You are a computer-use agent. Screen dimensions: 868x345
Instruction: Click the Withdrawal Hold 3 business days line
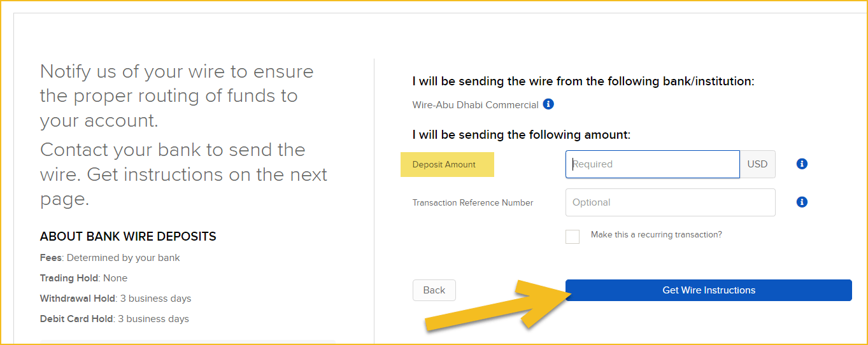pyautogui.click(x=115, y=299)
